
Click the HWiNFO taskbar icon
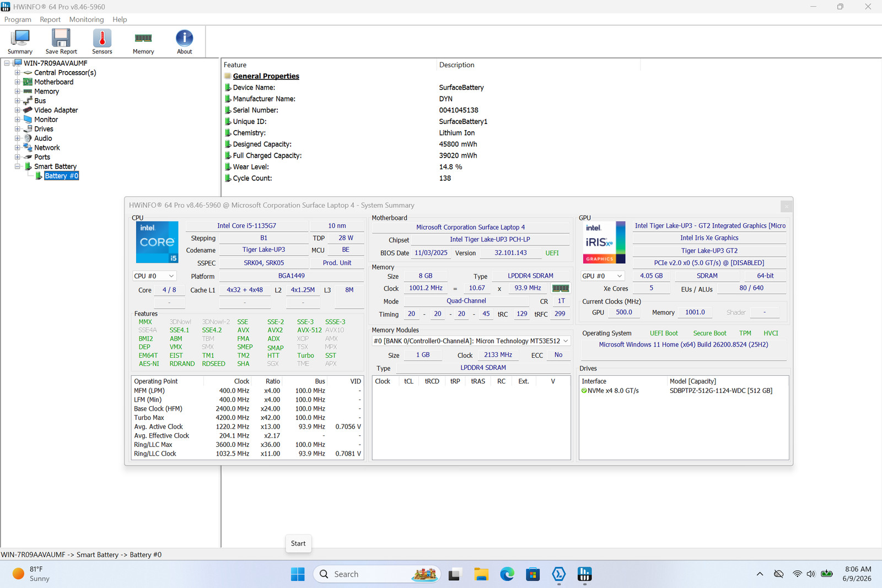point(585,574)
